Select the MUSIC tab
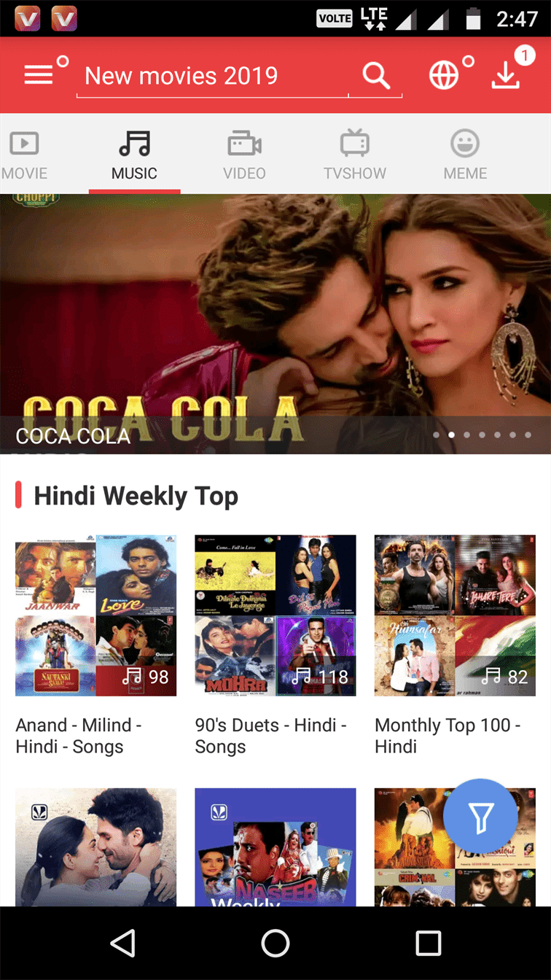Viewport: 551px width, 980px height. click(134, 155)
